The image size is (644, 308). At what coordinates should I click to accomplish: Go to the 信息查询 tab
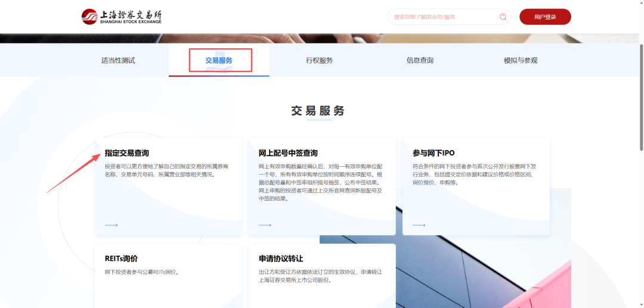click(420, 60)
